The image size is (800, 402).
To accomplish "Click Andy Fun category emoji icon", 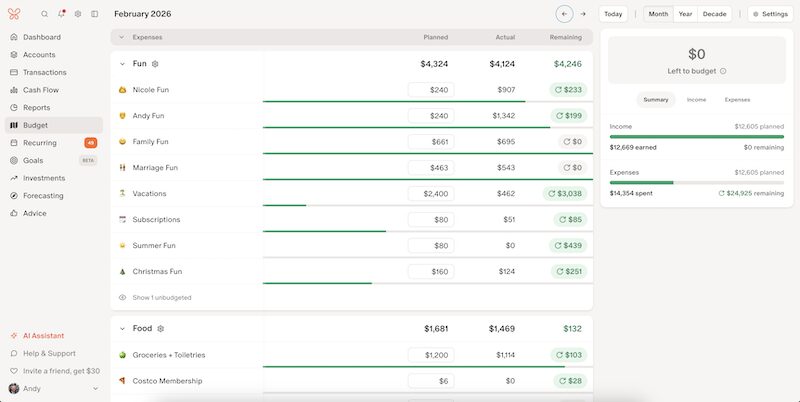I will [x=122, y=116].
